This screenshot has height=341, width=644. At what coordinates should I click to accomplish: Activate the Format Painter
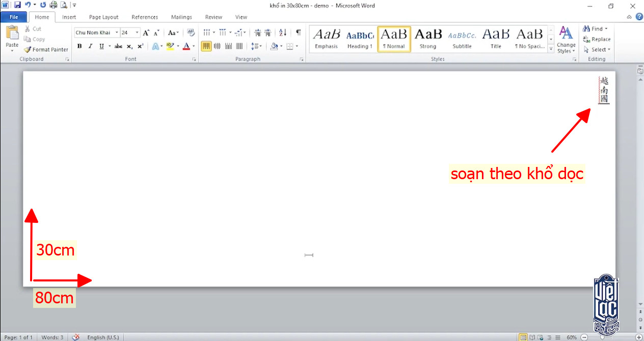click(46, 49)
